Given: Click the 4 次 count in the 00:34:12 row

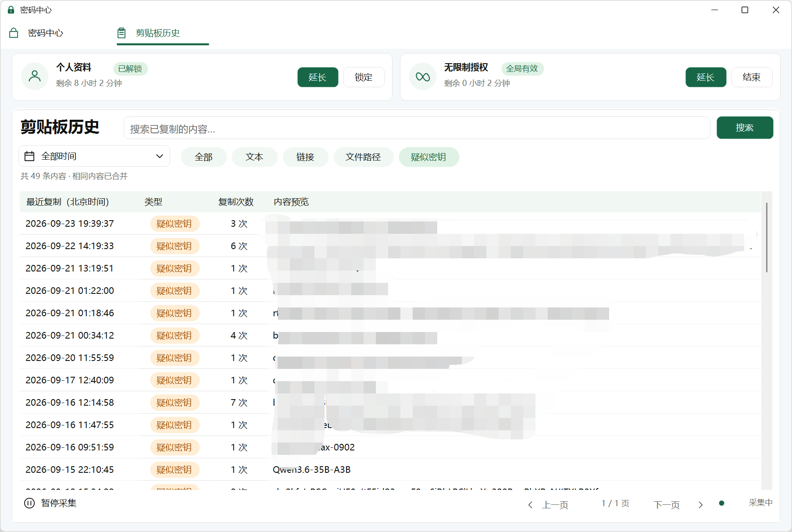Looking at the screenshot, I should click(x=239, y=336).
